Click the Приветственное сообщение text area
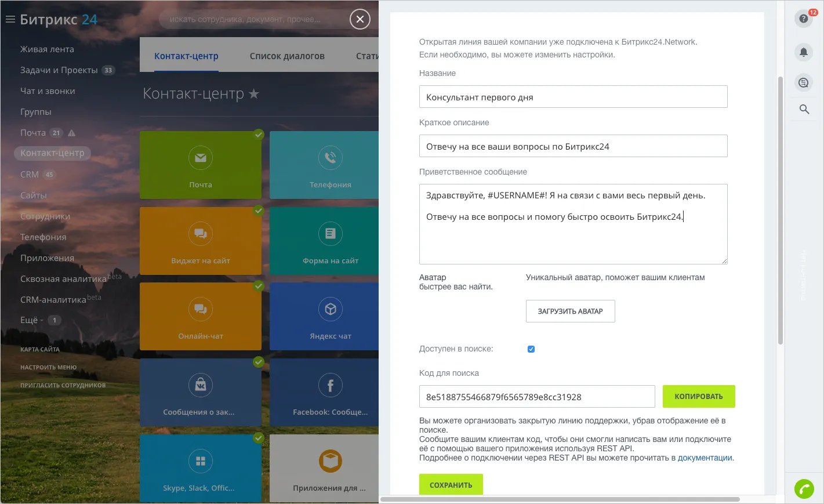This screenshot has width=824, height=504. (x=573, y=224)
